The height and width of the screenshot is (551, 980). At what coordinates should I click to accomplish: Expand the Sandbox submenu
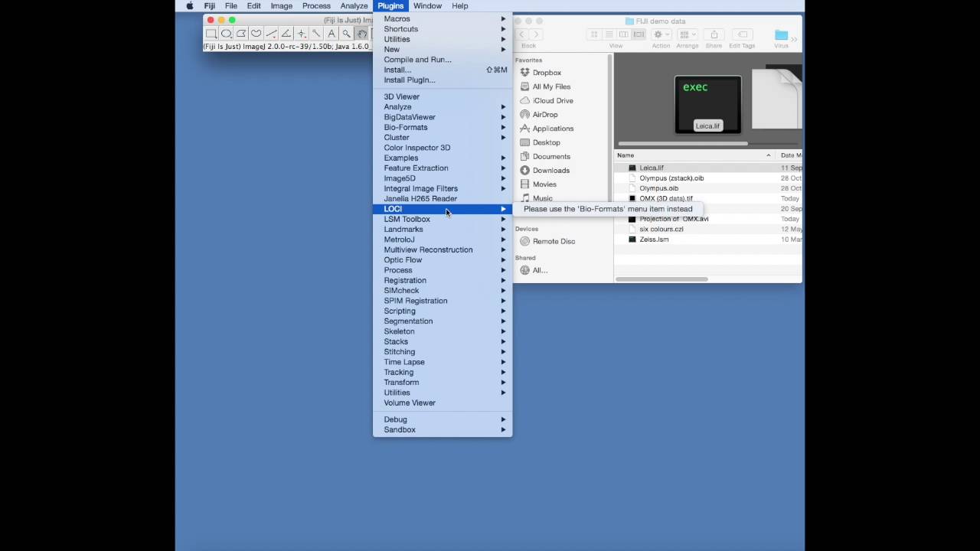[x=443, y=429]
